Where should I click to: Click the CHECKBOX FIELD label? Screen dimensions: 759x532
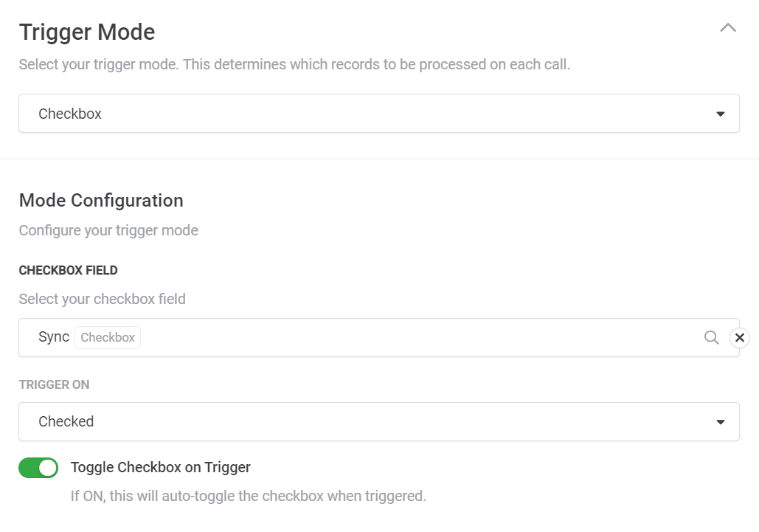click(x=68, y=270)
